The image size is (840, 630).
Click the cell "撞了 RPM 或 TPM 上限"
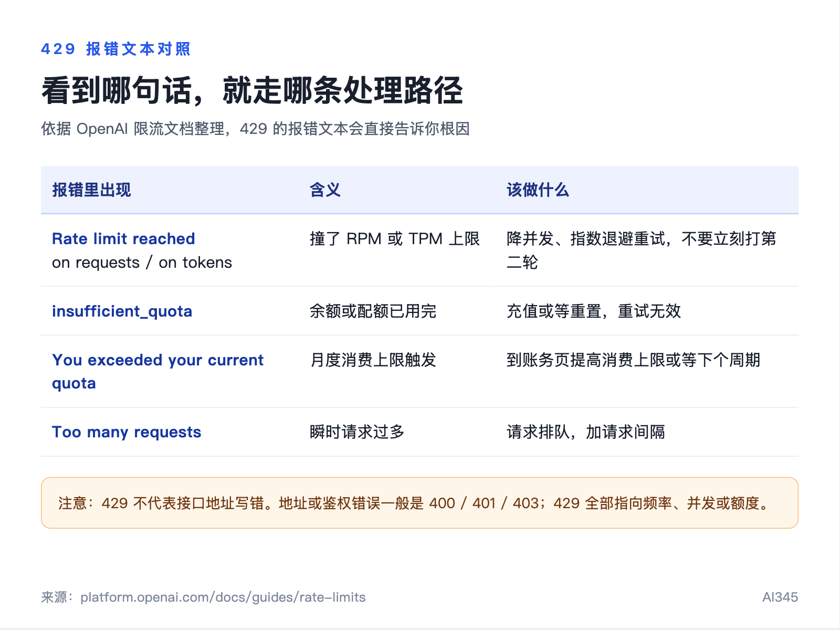[395, 239]
